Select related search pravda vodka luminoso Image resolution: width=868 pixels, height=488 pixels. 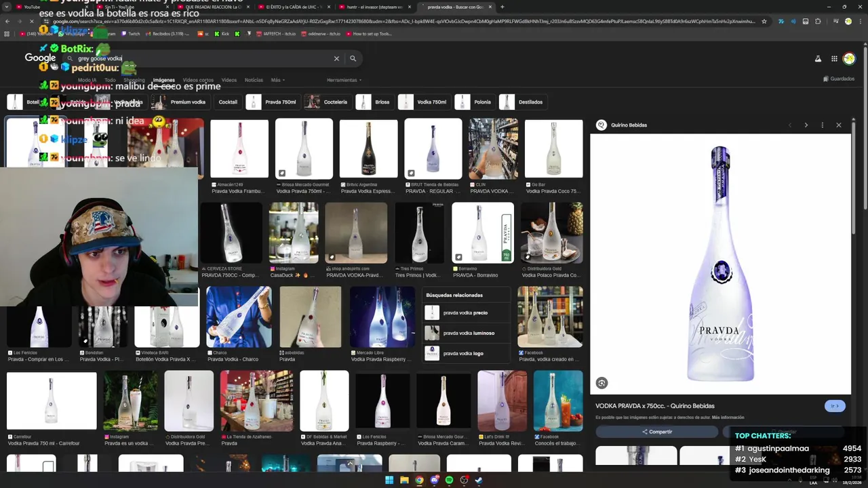(x=465, y=333)
